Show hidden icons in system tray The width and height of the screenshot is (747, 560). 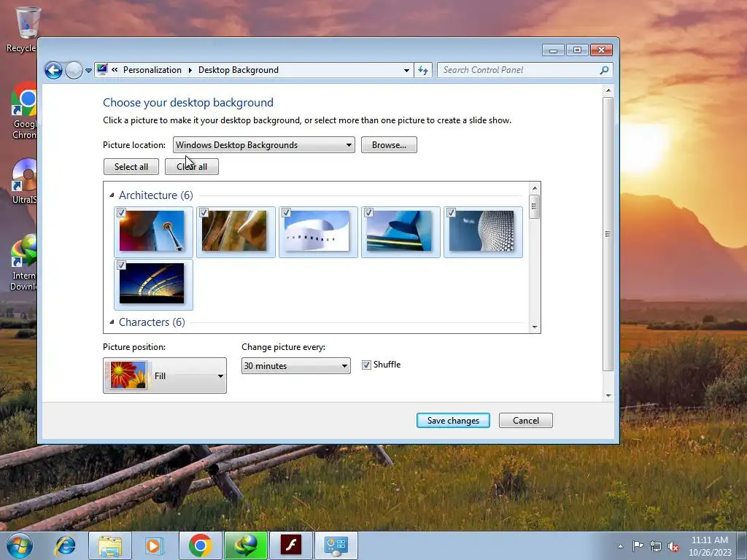pyautogui.click(x=620, y=546)
